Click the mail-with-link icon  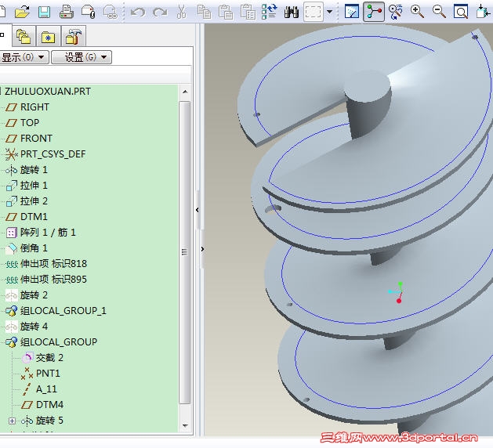(x=110, y=12)
